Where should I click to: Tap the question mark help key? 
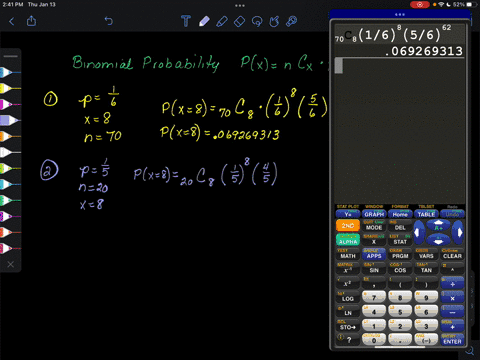[348, 340]
